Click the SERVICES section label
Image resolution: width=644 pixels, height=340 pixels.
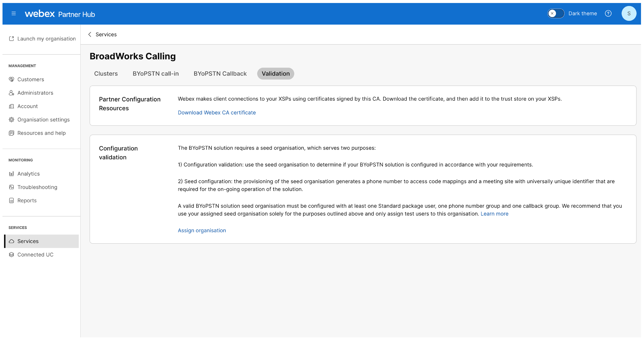(x=17, y=228)
